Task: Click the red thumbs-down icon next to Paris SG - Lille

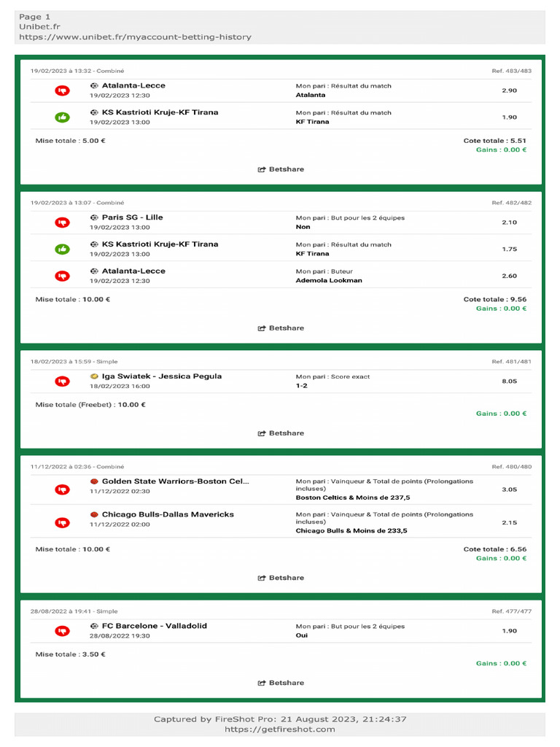Action: coord(63,222)
